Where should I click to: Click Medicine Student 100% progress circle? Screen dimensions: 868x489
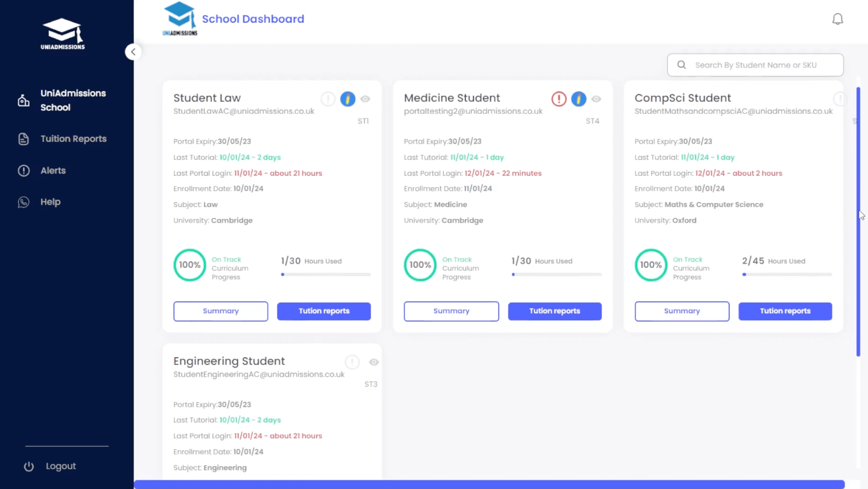[x=420, y=265]
